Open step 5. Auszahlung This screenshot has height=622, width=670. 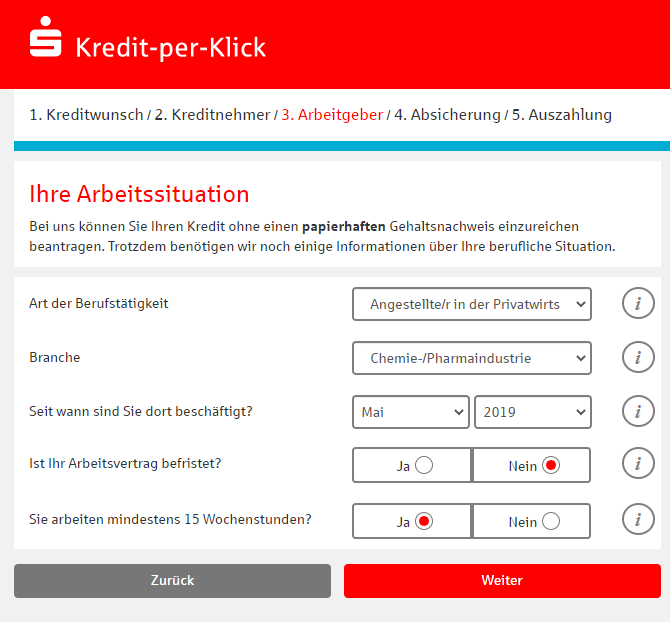point(561,115)
